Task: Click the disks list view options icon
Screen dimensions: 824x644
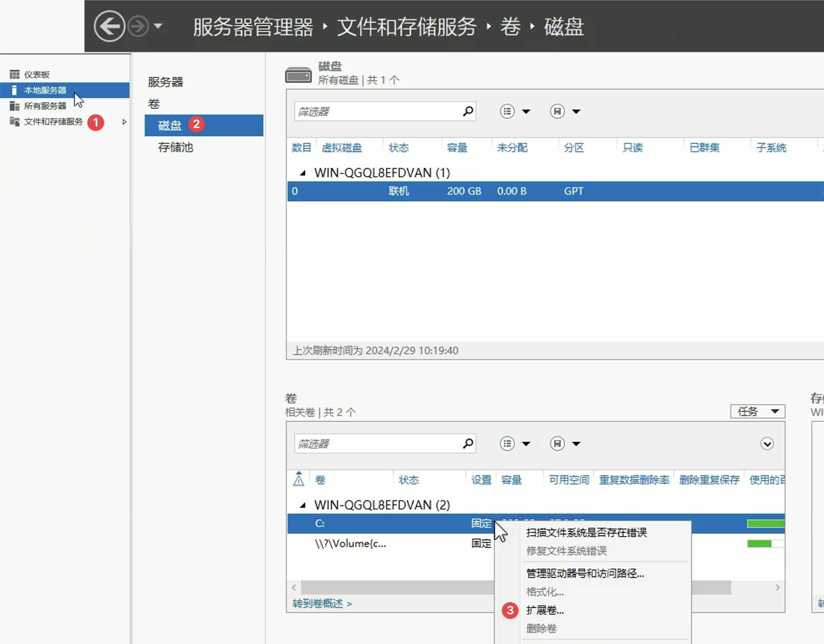Action: click(507, 112)
